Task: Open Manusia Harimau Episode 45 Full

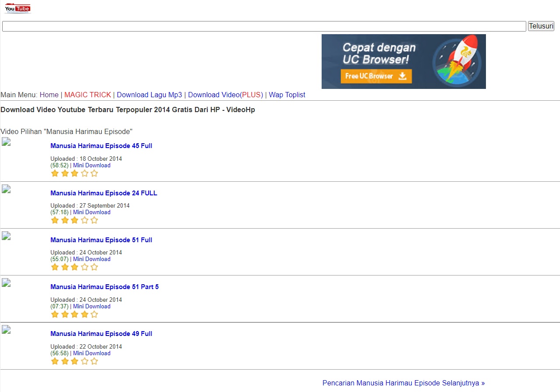Action: pos(101,146)
